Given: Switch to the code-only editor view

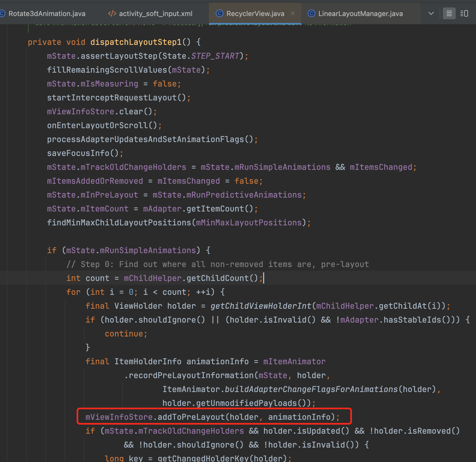Looking at the screenshot, I should 449,14.
